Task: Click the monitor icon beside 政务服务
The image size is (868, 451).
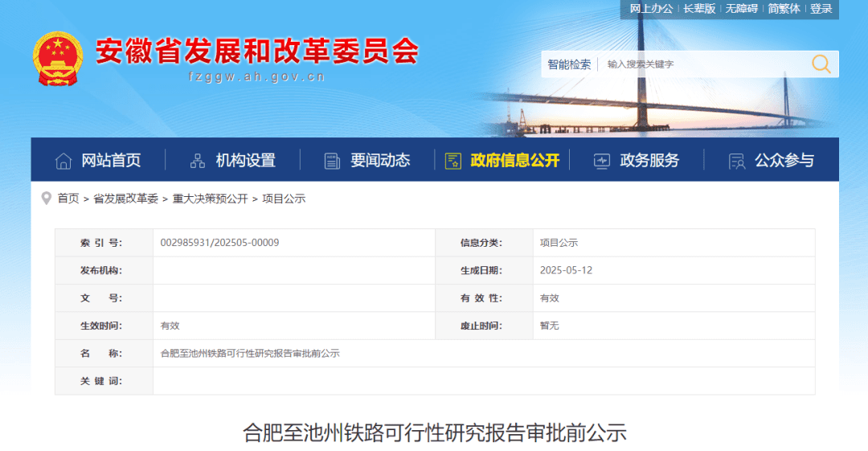Action: tap(602, 161)
